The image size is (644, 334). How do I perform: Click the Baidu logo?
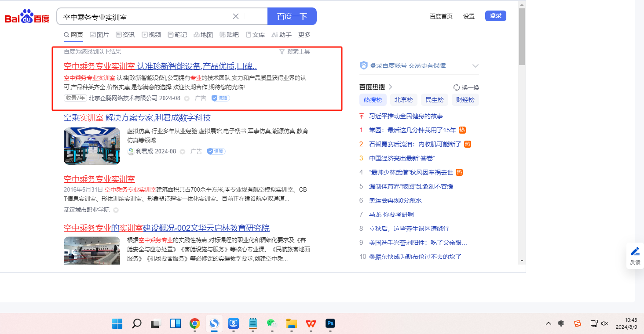coord(27,17)
